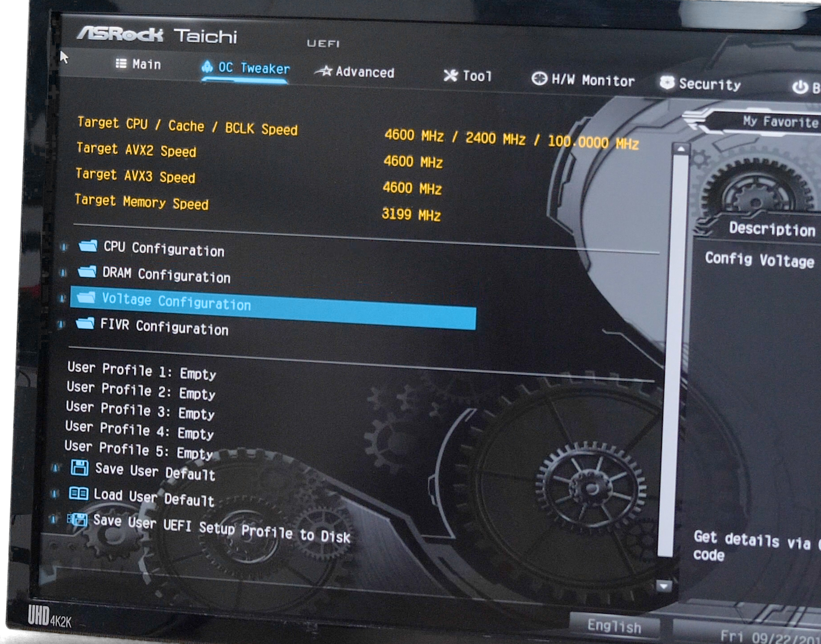Click the Load User Default book icon
This screenshot has width=821, height=644.
click(78, 493)
